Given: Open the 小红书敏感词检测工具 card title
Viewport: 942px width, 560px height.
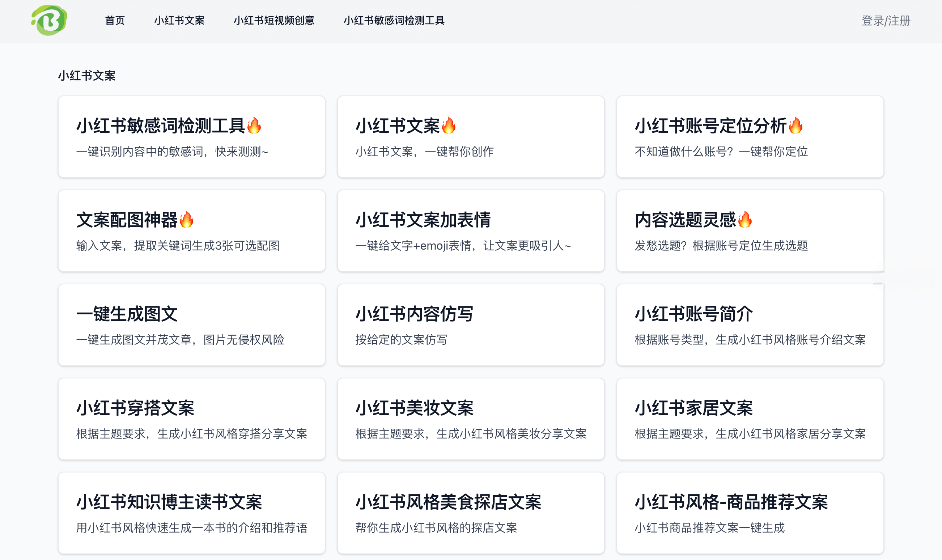Looking at the screenshot, I should pyautogui.click(x=161, y=126).
